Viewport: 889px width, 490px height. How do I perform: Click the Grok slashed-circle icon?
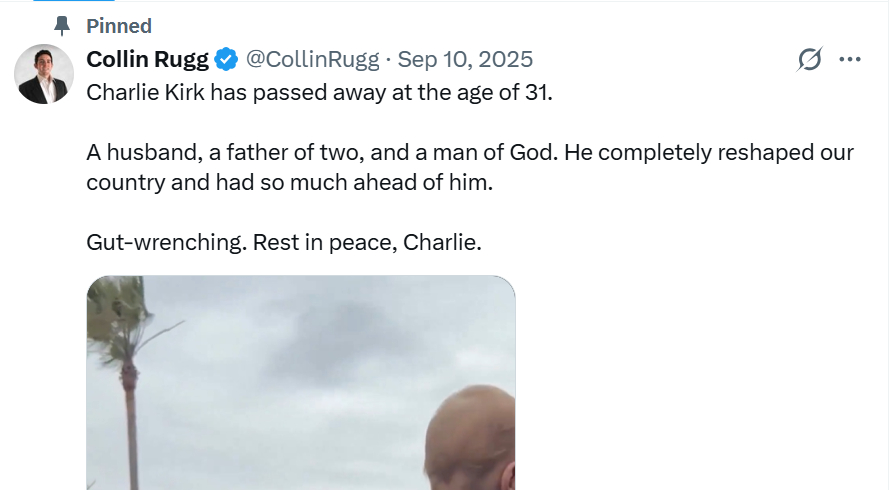(x=809, y=60)
